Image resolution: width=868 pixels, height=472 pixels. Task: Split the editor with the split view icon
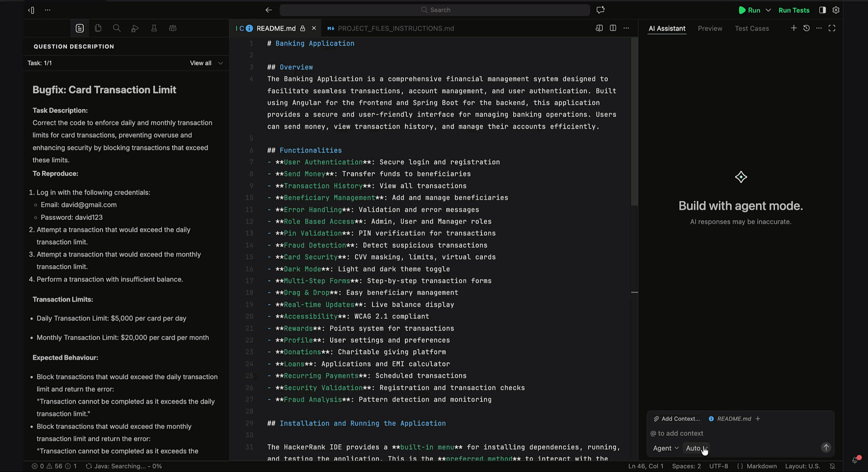click(613, 28)
